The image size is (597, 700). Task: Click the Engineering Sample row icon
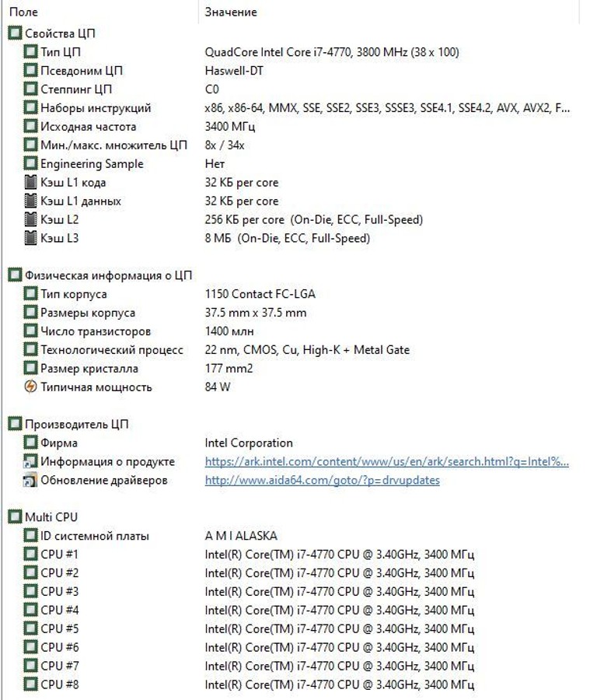point(30,163)
